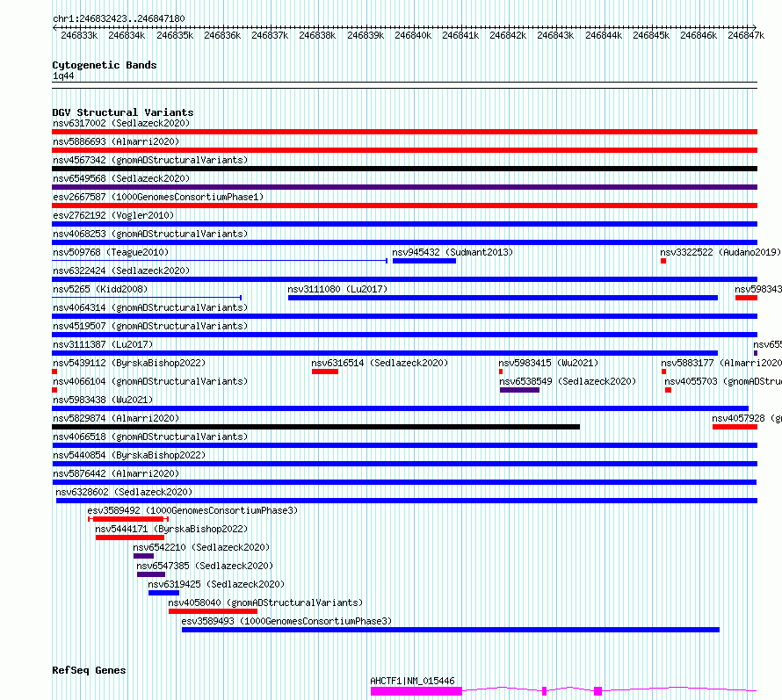Click the nsv6316514 (Sedlazeck2020) label

click(380, 363)
